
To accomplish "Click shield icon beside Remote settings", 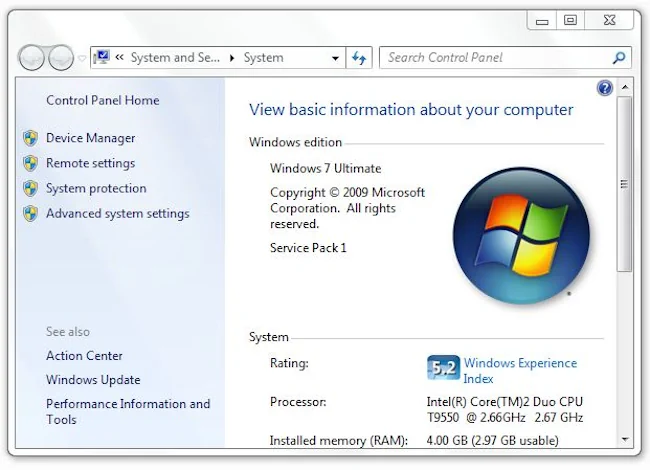I will click(30, 163).
